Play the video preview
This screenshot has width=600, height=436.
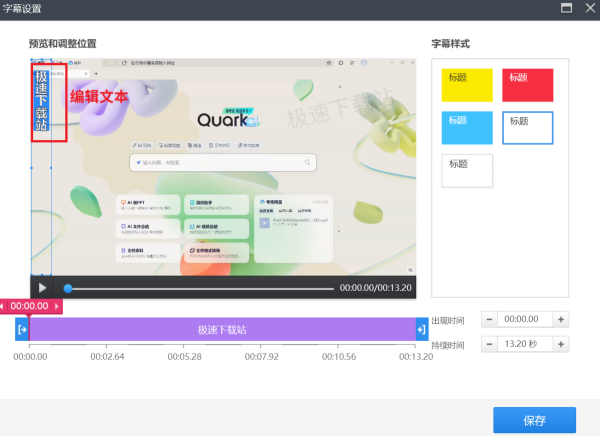42,288
